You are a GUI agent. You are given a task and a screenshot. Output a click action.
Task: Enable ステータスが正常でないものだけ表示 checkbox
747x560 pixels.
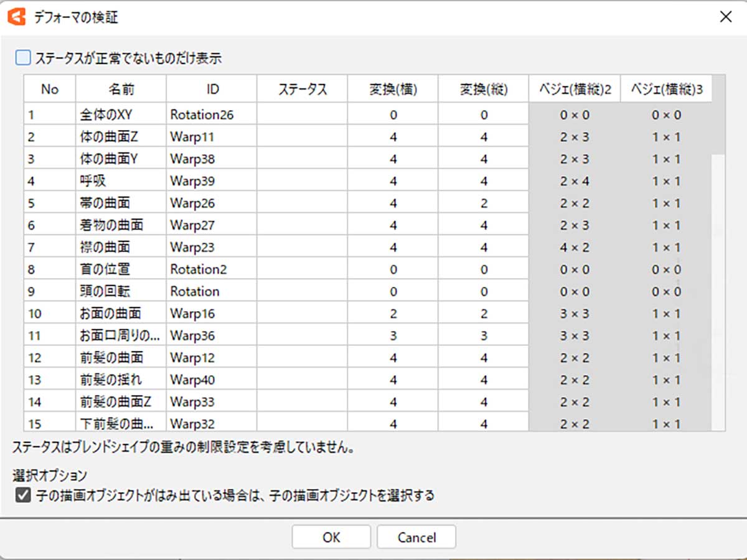point(23,58)
